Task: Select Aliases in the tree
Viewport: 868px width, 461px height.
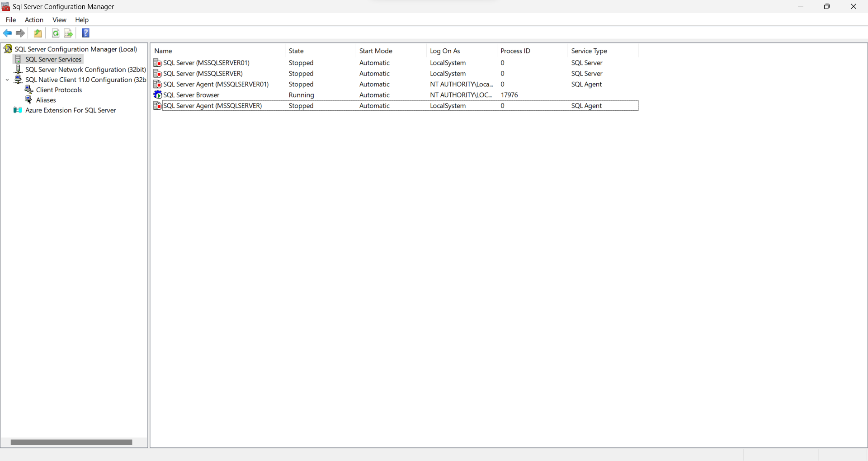Action: [x=46, y=100]
